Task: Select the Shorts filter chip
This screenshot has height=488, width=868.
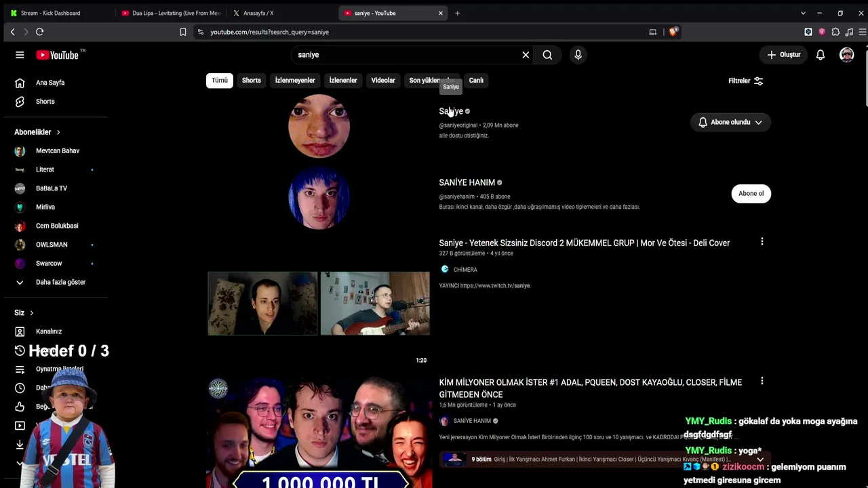Action: 252,81
